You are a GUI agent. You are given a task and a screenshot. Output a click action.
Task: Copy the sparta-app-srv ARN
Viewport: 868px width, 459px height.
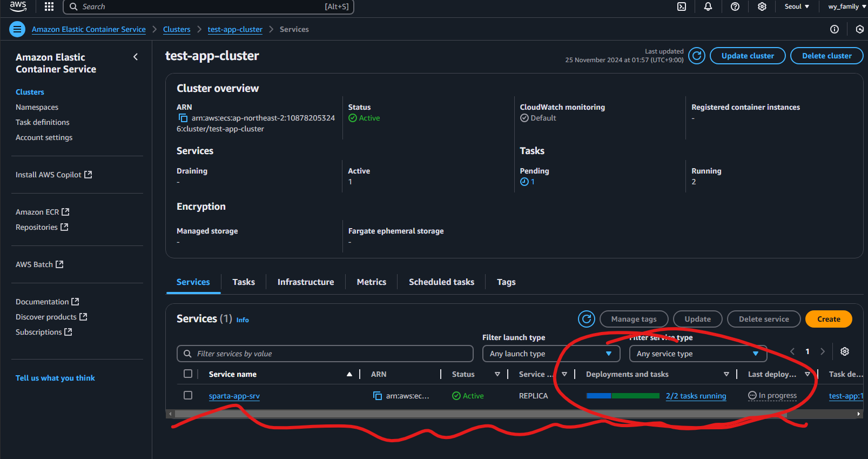[x=378, y=396]
